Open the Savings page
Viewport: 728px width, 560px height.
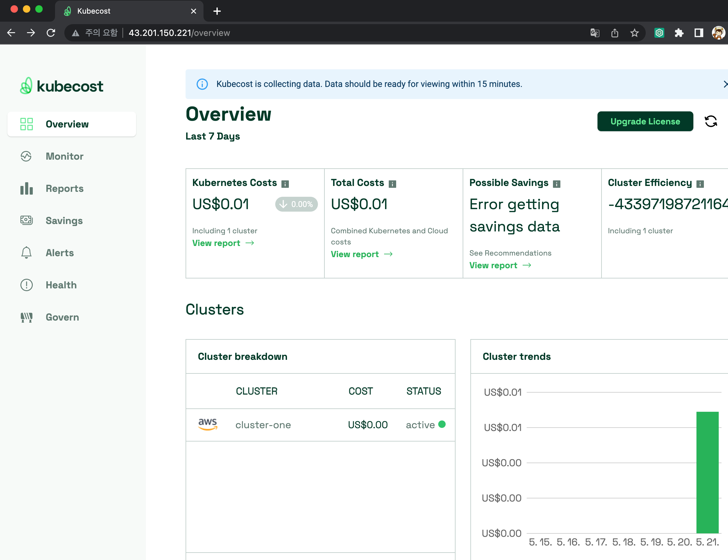click(x=64, y=220)
